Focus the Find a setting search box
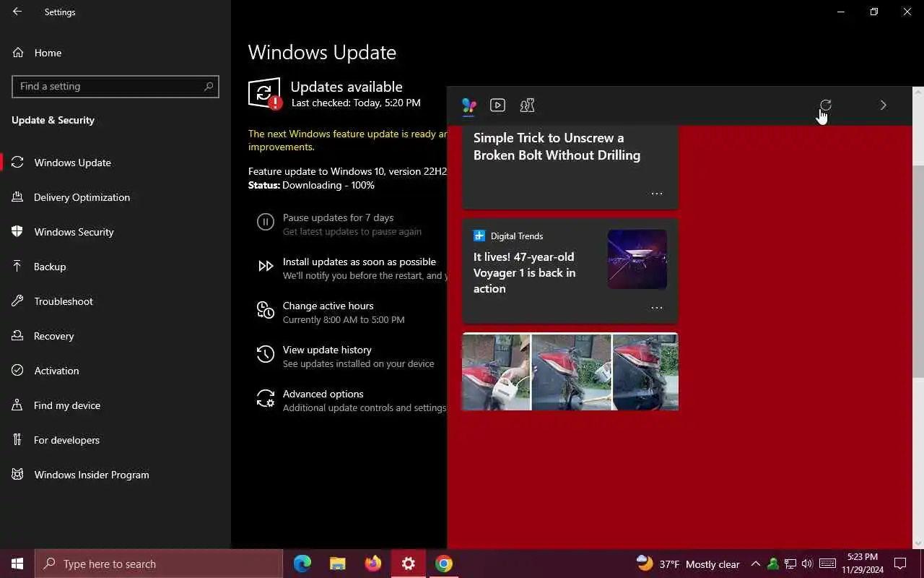Screen dimensions: 924x578 (x=115, y=86)
